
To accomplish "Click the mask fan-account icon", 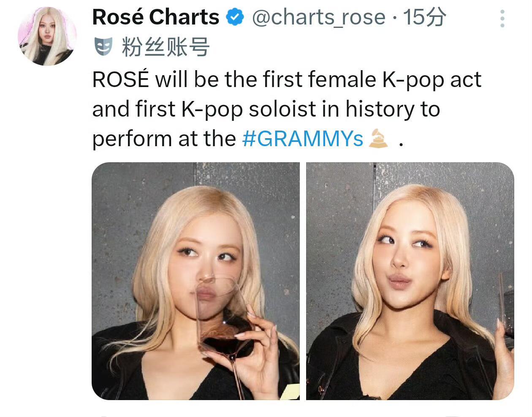I will 103,46.
